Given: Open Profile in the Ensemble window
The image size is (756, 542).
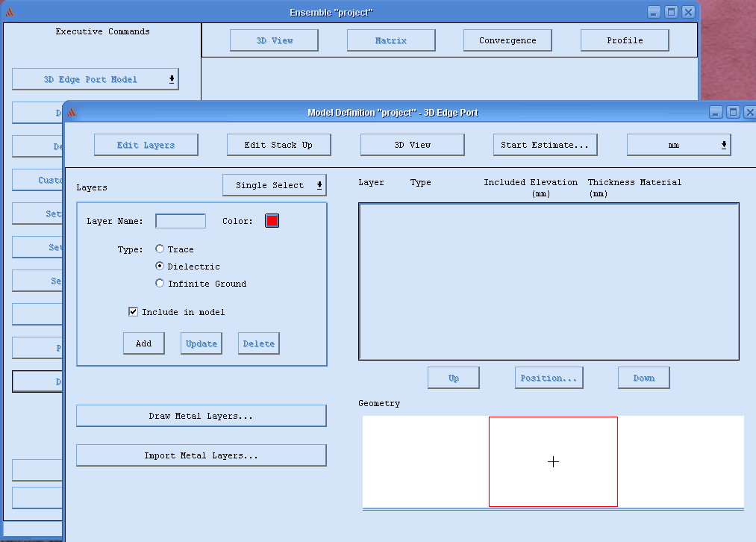Looking at the screenshot, I should pos(625,40).
